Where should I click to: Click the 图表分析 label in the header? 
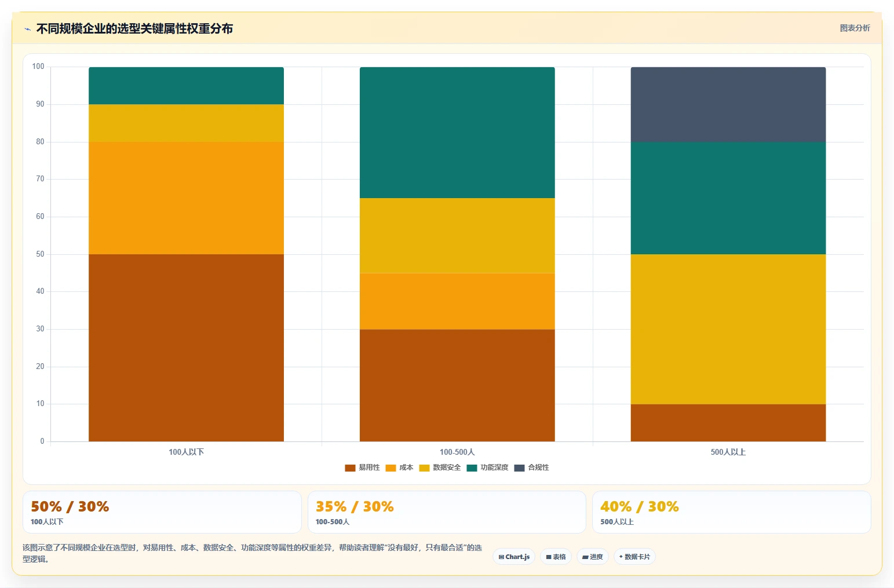tap(855, 28)
